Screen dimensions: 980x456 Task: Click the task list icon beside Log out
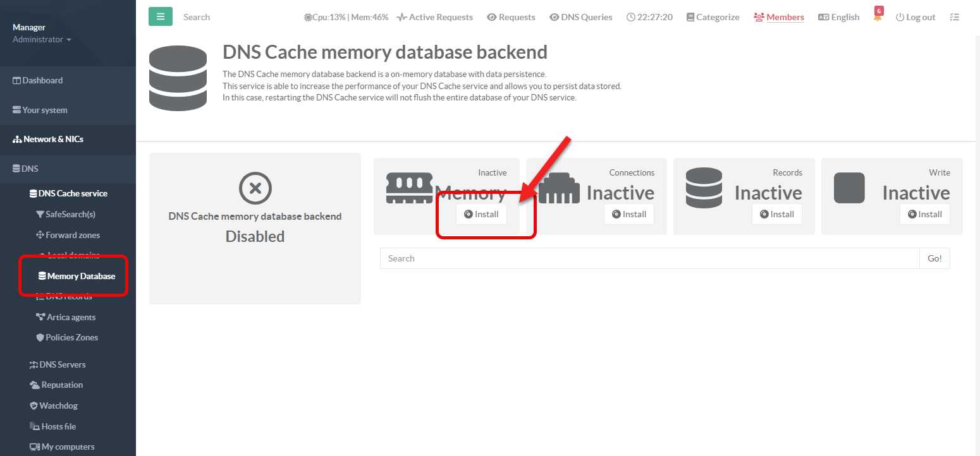click(x=954, y=17)
